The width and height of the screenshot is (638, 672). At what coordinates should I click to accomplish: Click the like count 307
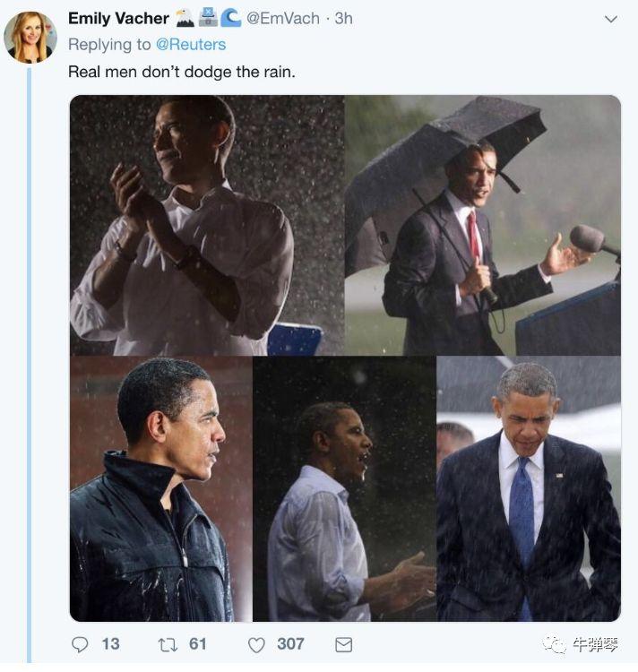tap(290, 644)
